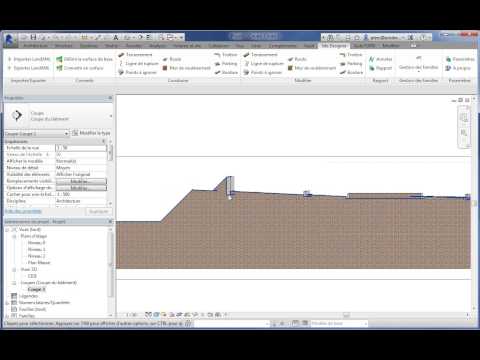This screenshot has width=480, height=360.
Task: Open the Coupe view selector dropdown
Action: [x=66, y=134]
